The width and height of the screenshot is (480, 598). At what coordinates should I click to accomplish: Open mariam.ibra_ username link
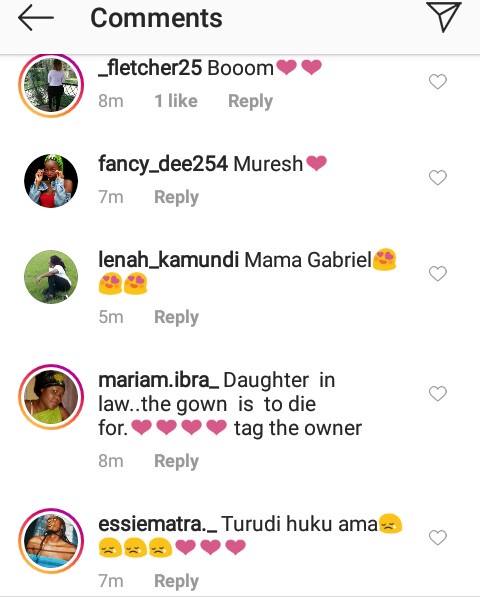tap(159, 380)
